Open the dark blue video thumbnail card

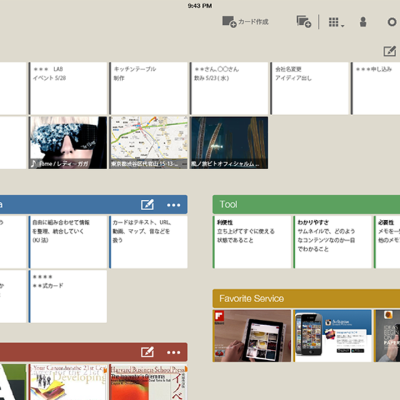click(229, 143)
